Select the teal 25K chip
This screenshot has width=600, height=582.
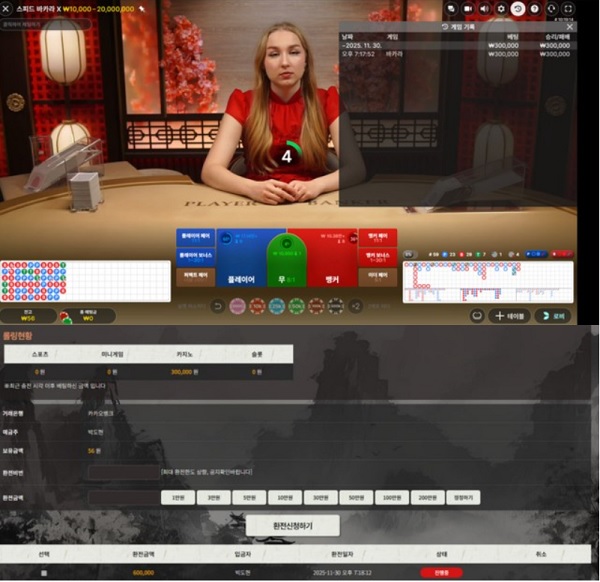click(277, 306)
